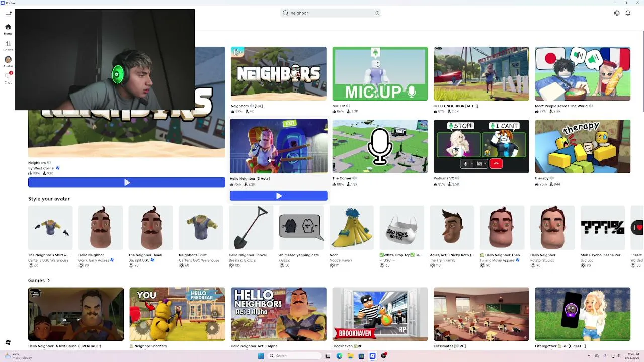Expand the Games section chevron
The width and height of the screenshot is (644, 362).
[x=48, y=281]
